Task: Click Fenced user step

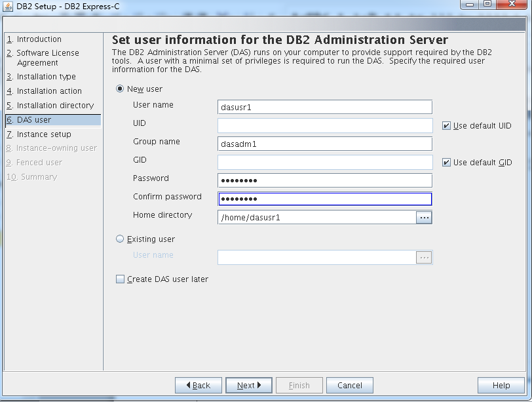Action: 34,163
